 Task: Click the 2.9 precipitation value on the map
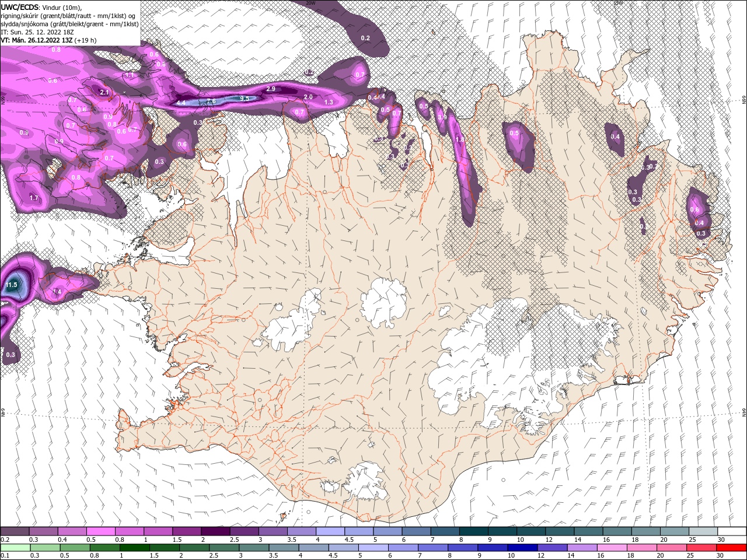[271, 89]
